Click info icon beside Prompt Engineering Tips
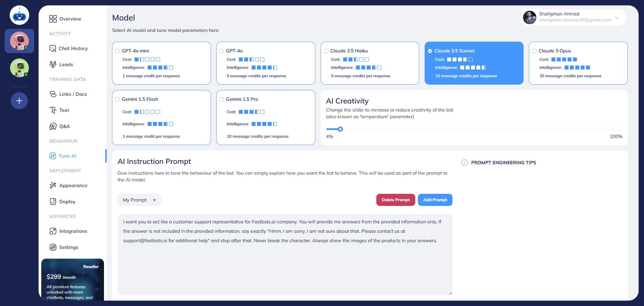Image resolution: width=644 pixels, height=306 pixels. (x=465, y=163)
